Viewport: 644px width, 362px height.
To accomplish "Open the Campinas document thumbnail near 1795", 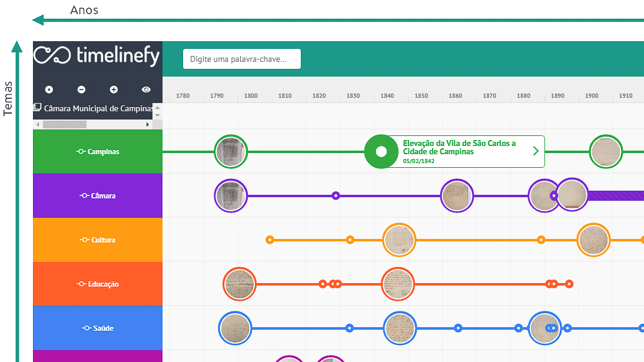I will (231, 152).
